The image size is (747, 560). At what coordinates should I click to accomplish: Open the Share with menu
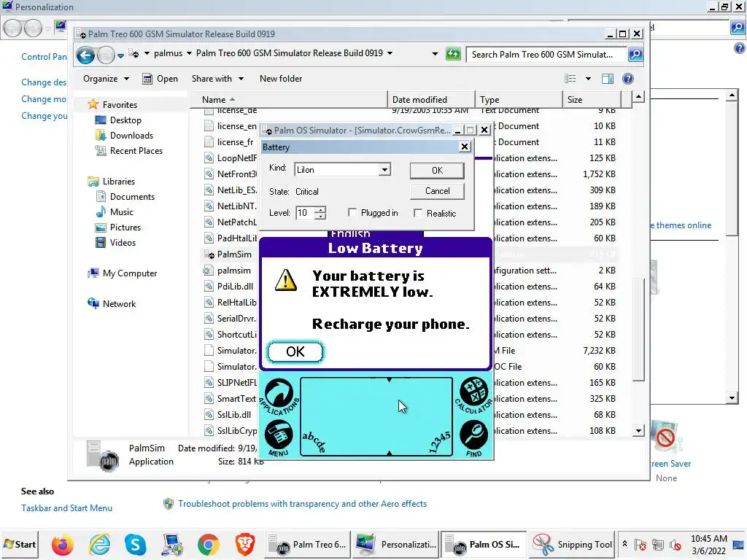tap(217, 79)
